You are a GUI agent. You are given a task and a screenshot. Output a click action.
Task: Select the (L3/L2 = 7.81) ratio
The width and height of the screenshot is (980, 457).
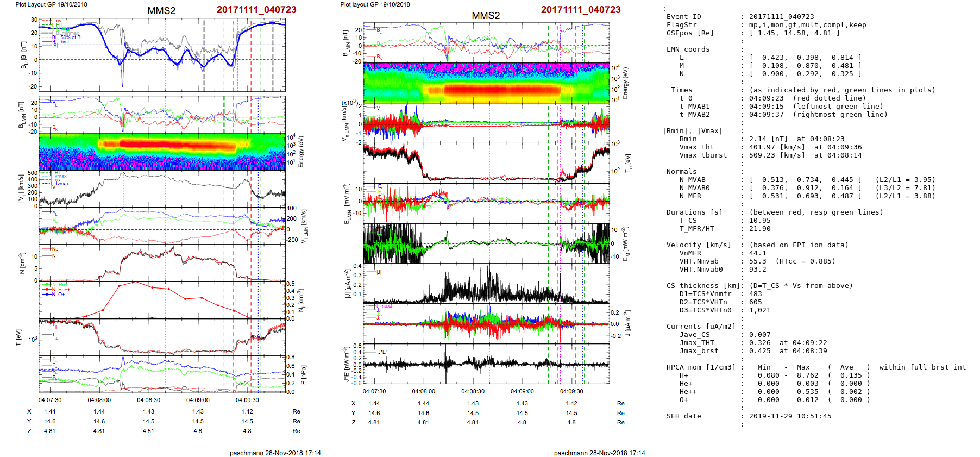tap(906, 188)
